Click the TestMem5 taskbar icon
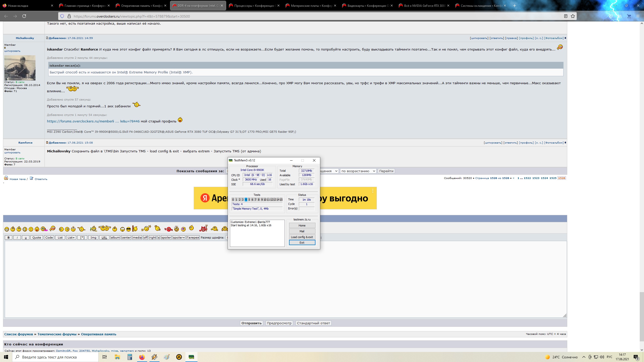The image size is (644, 362). [x=191, y=357]
